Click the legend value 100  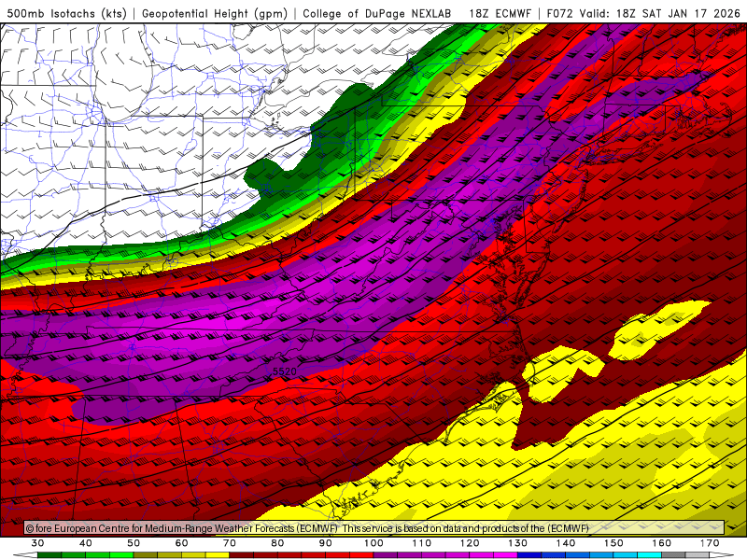pos(373,543)
